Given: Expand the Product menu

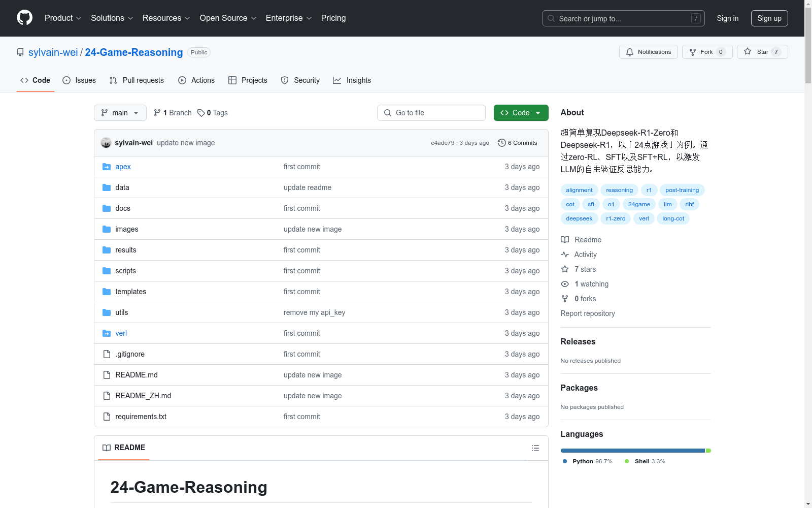Looking at the screenshot, I should click(63, 18).
